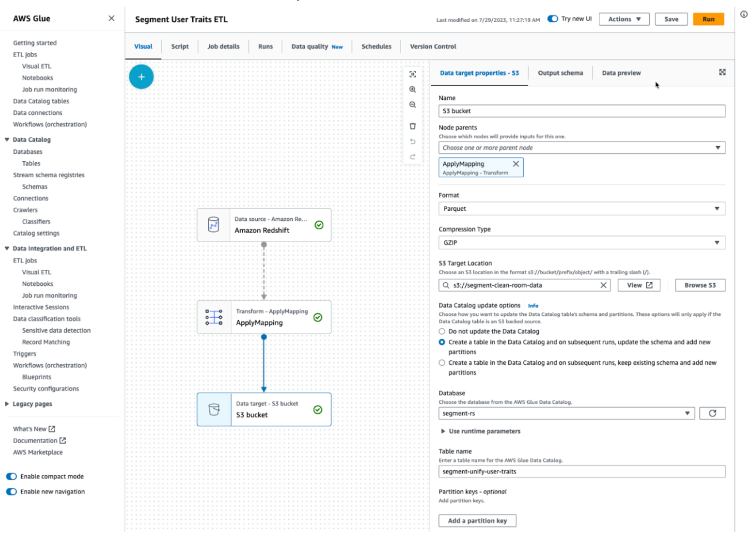
Task: Open Data Catalog tables in sidebar
Action: point(41,101)
